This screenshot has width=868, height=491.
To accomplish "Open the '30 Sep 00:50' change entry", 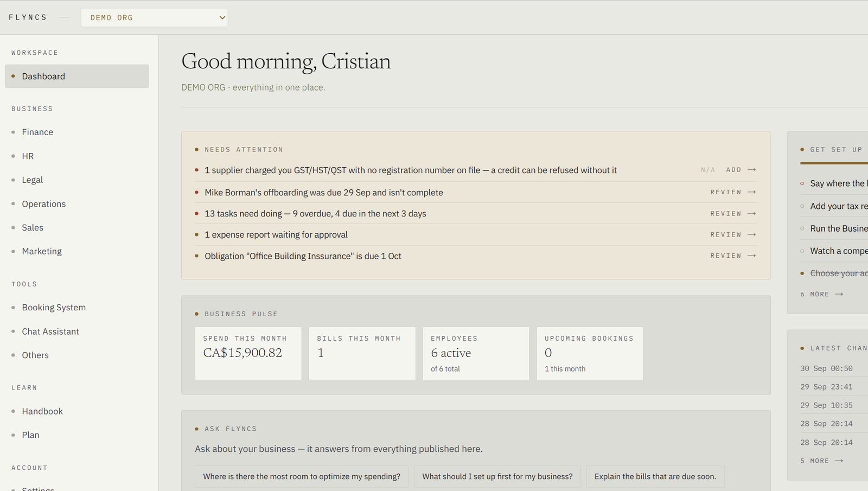I will [826, 368].
